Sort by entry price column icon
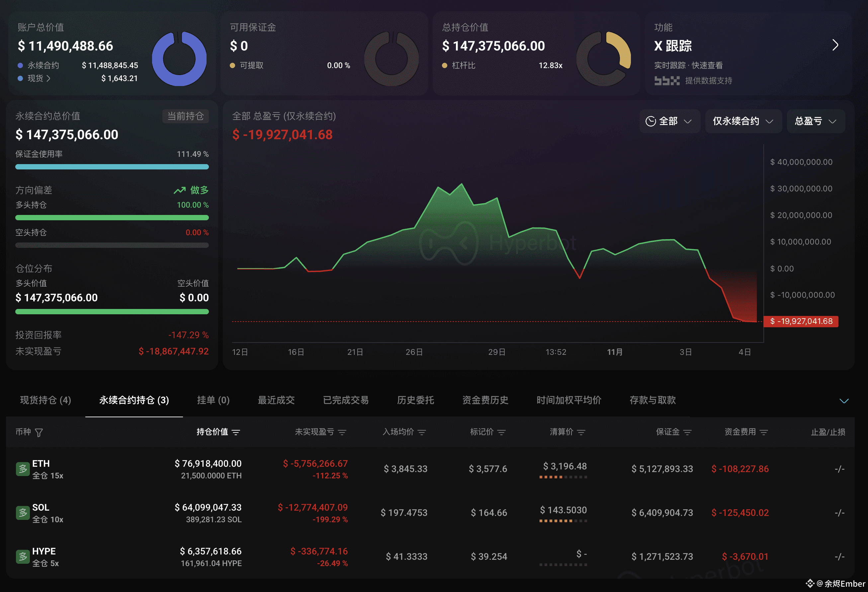868x592 pixels. (x=422, y=432)
